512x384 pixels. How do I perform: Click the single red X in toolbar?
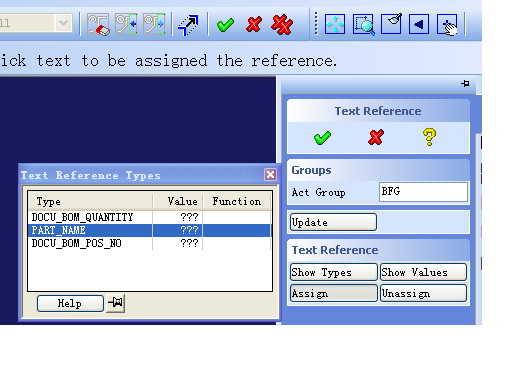click(x=254, y=25)
